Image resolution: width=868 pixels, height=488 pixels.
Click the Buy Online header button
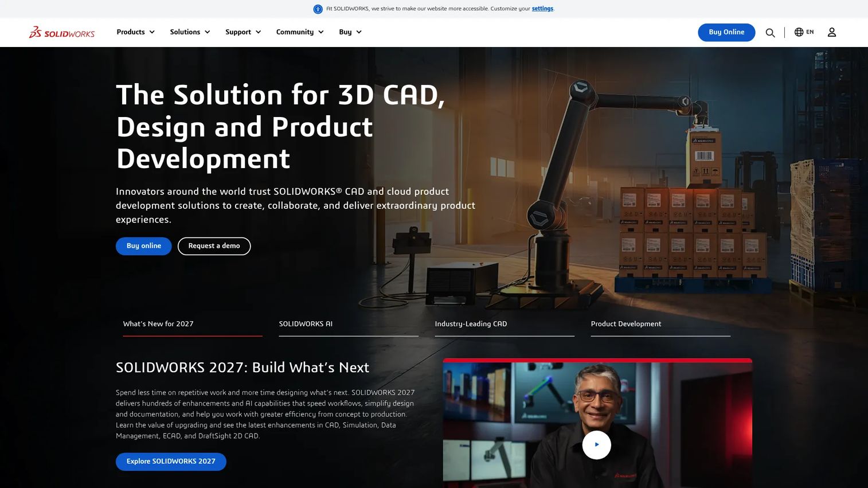(726, 32)
